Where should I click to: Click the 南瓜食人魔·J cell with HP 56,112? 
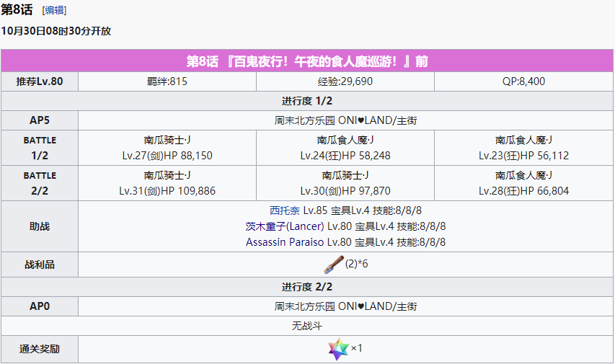[x=523, y=148]
